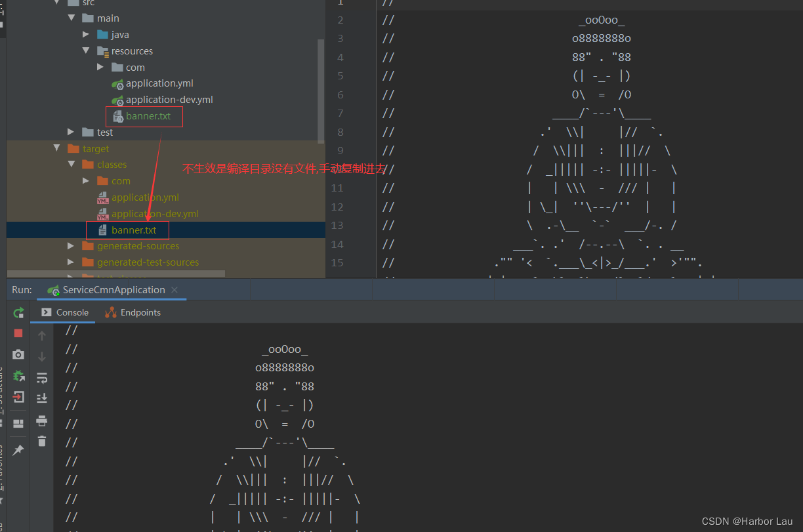Close the ServiceCmnApplication run tab

coord(174,289)
